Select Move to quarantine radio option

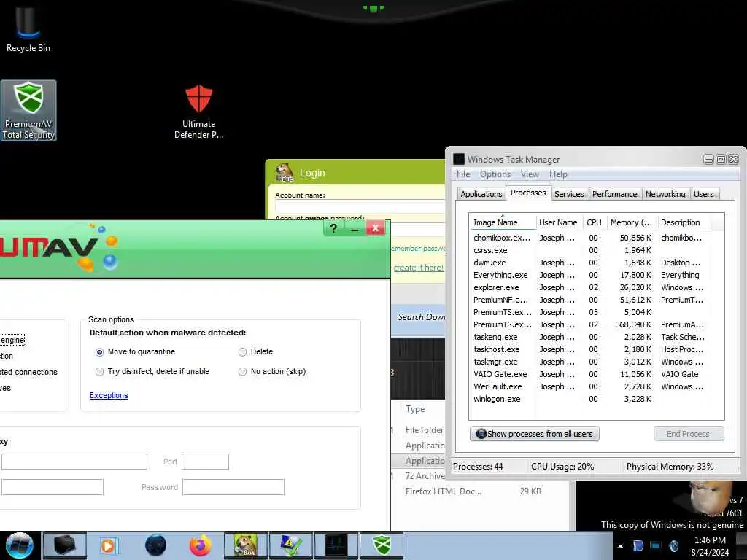tap(99, 352)
